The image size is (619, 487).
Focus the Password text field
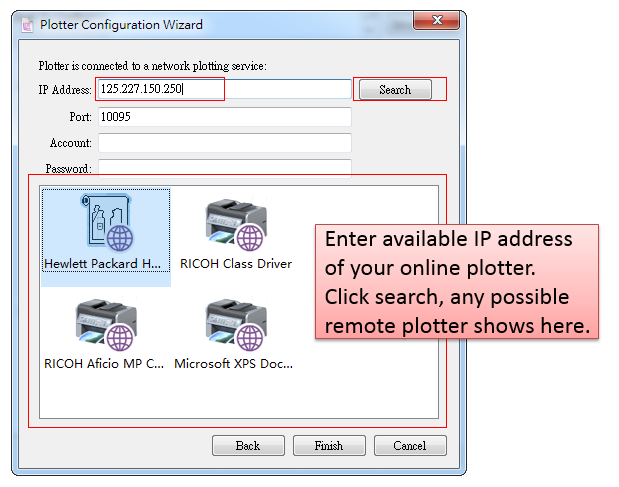pos(224,167)
